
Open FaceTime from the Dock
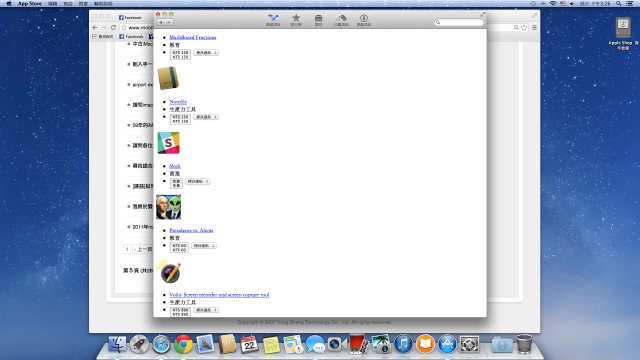(x=337, y=344)
